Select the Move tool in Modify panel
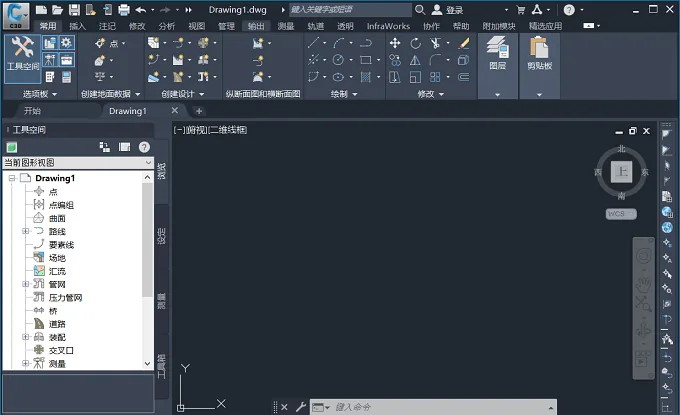The image size is (680, 415). point(395,43)
